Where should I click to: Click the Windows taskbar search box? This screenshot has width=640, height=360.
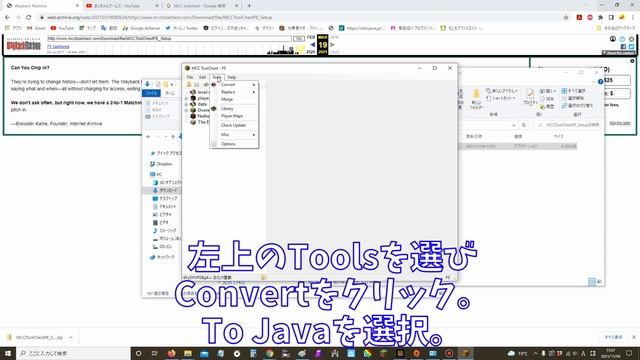(x=73, y=353)
